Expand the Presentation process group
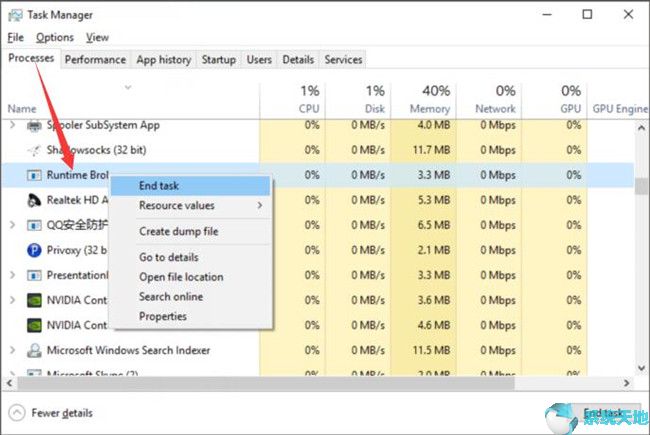 pyautogui.click(x=12, y=275)
